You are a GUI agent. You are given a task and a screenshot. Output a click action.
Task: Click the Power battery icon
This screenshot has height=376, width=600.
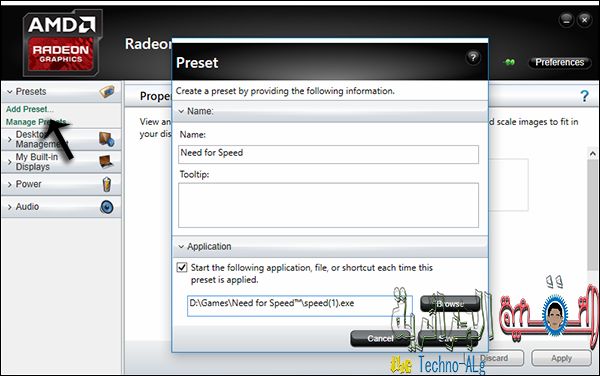click(x=107, y=184)
